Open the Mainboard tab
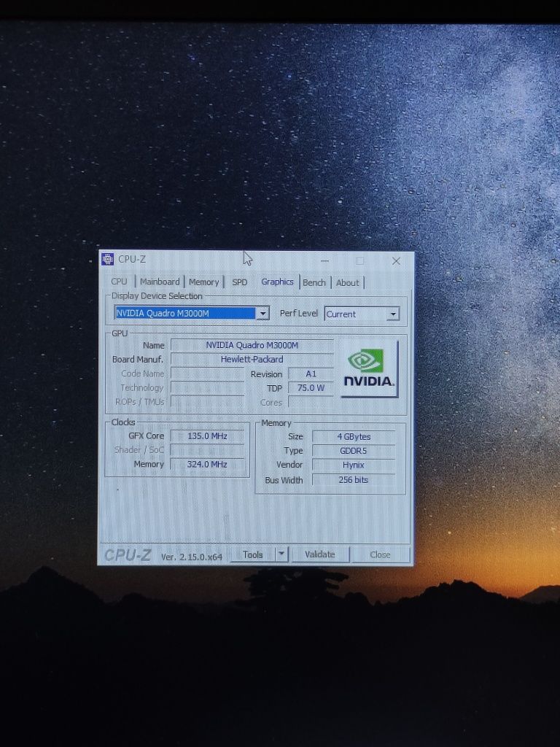This screenshot has width=560, height=747. [x=160, y=282]
